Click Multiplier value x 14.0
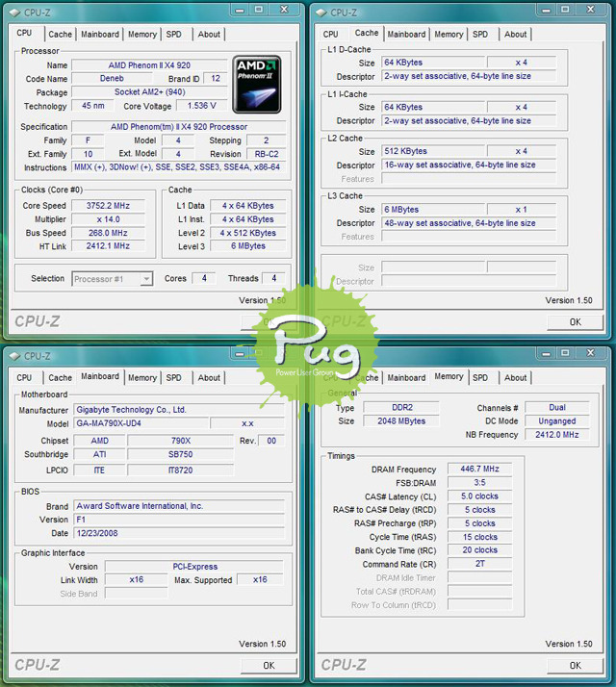The image size is (616, 687). click(108, 219)
